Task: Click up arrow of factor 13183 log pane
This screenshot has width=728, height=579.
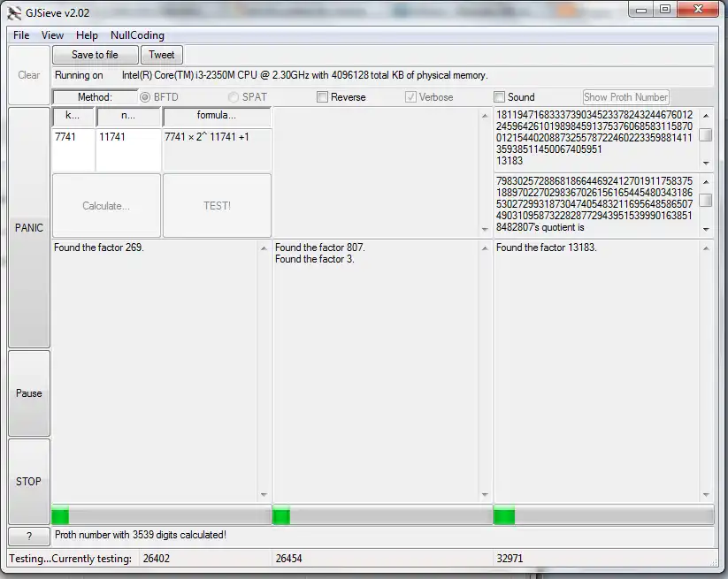Action: point(706,248)
